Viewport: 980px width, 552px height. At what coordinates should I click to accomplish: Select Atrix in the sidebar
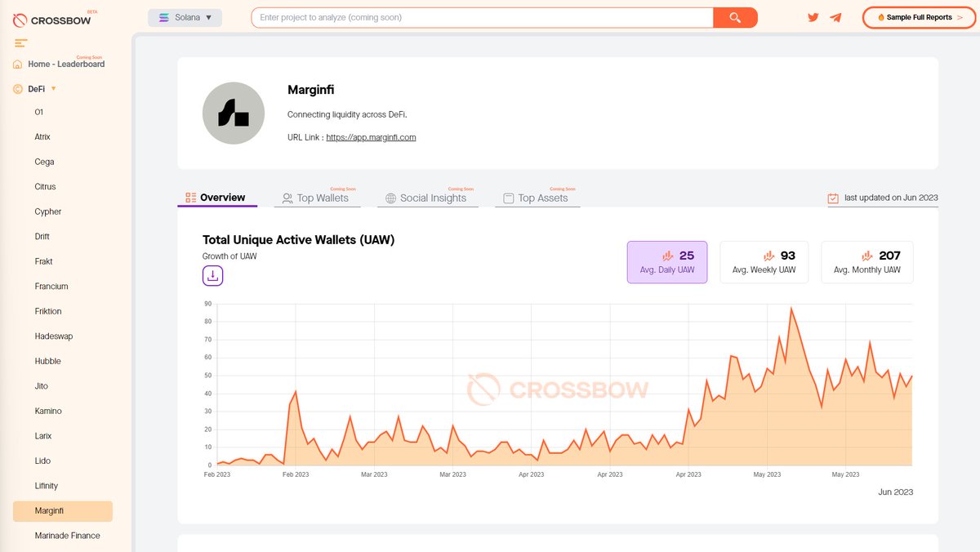42,137
